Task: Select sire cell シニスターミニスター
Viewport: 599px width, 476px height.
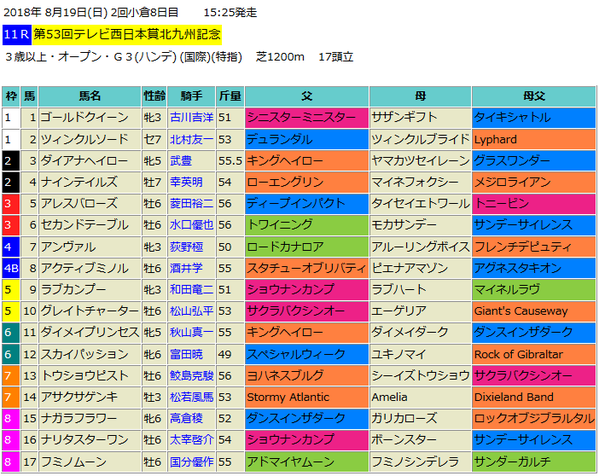Action: [306, 117]
